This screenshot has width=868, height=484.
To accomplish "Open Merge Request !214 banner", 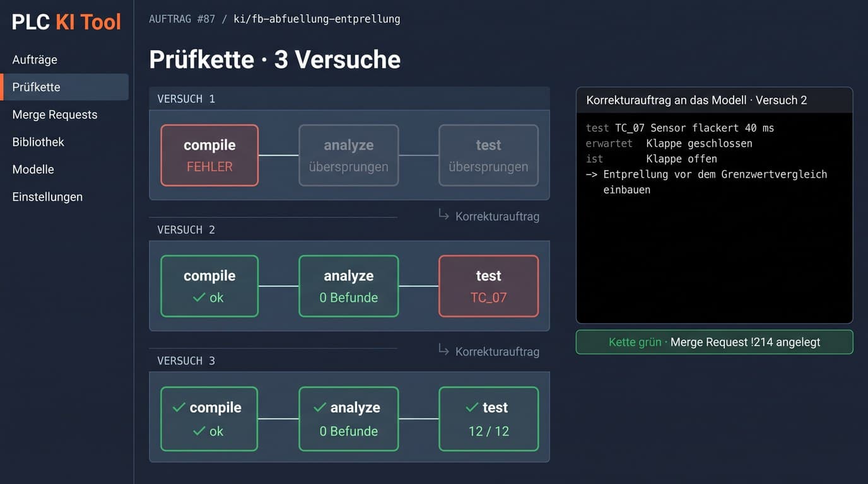I will click(x=714, y=342).
